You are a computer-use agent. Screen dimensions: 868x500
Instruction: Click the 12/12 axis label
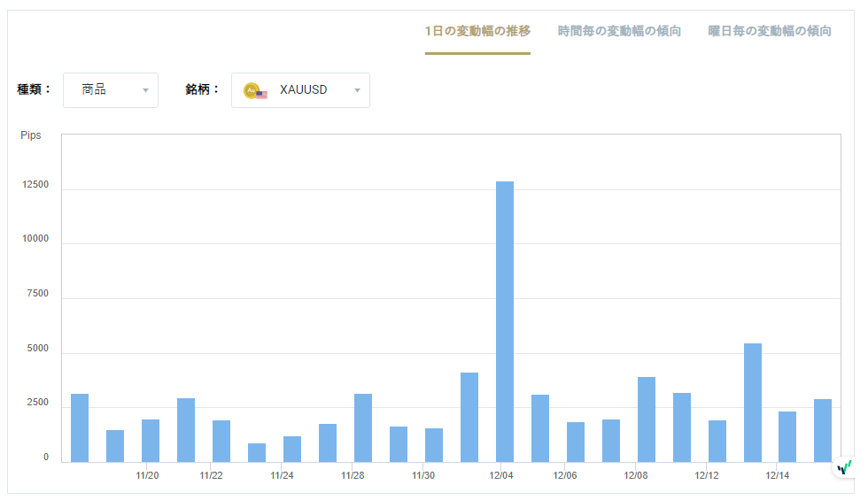(707, 476)
